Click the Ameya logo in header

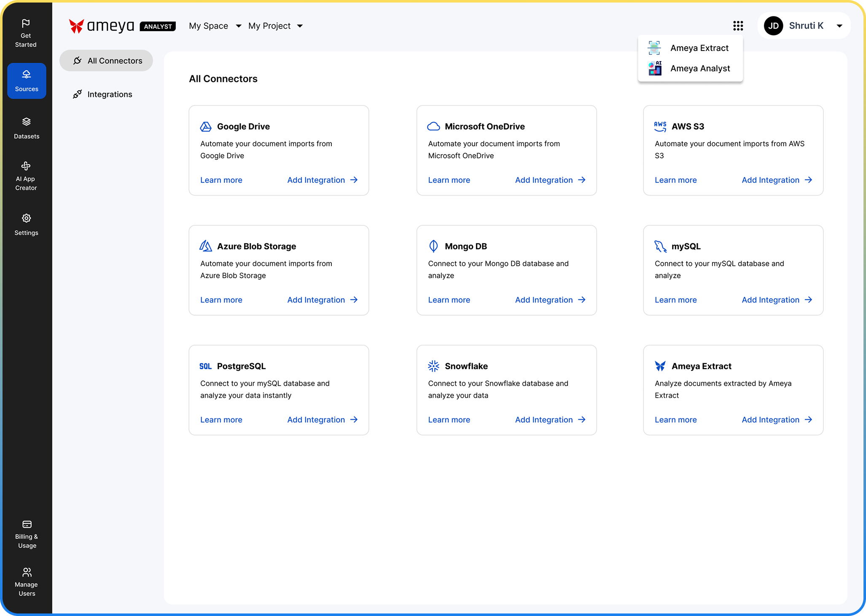click(102, 26)
